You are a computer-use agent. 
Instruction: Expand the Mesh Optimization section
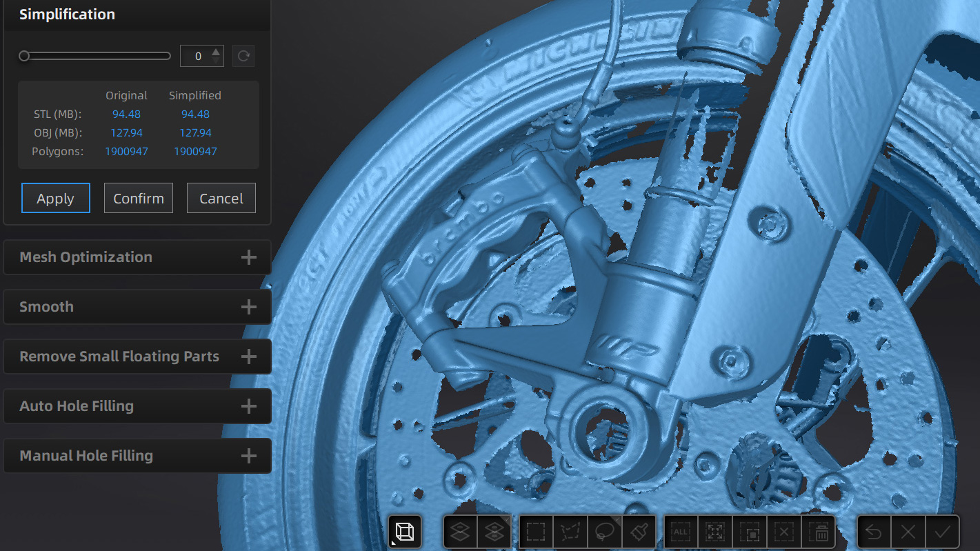pos(137,257)
